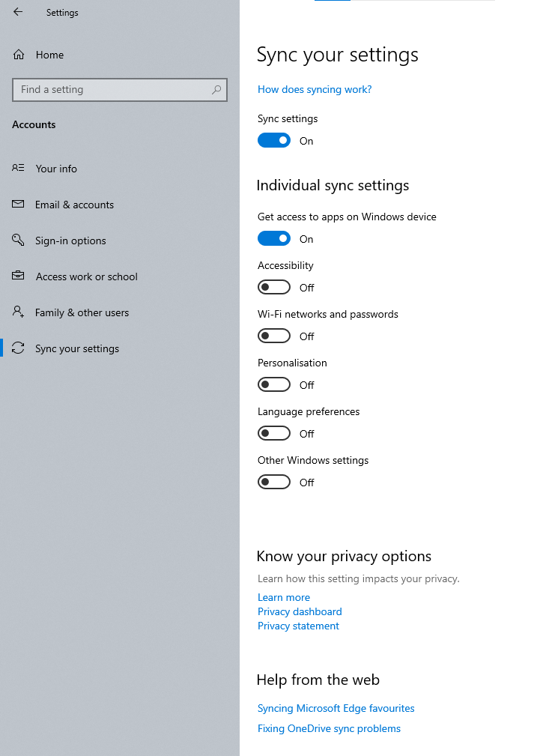The image size is (540, 756).
Task: Click the Access work or school briefcase icon
Action: pyautogui.click(x=18, y=276)
